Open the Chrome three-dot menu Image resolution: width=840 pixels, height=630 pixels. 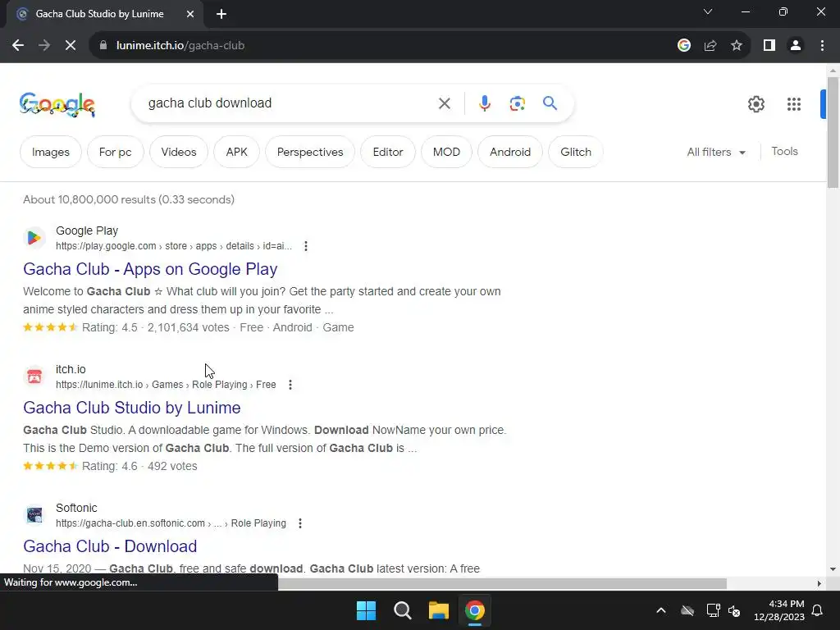click(x=822, y=46)
